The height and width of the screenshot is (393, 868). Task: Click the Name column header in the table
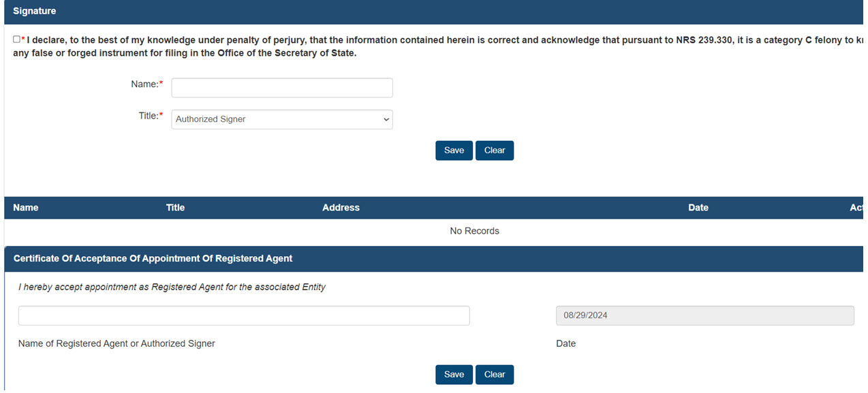(26, 208)
